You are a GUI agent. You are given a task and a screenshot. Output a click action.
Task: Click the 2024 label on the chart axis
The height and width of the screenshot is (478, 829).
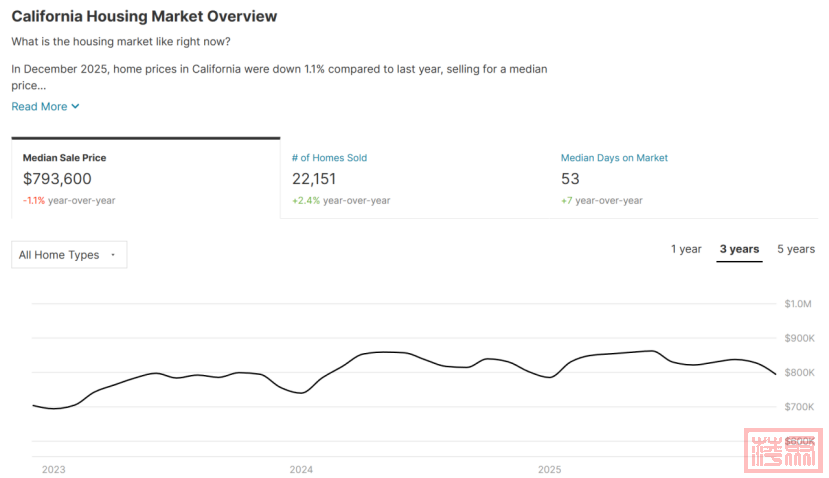coord(301,469)
